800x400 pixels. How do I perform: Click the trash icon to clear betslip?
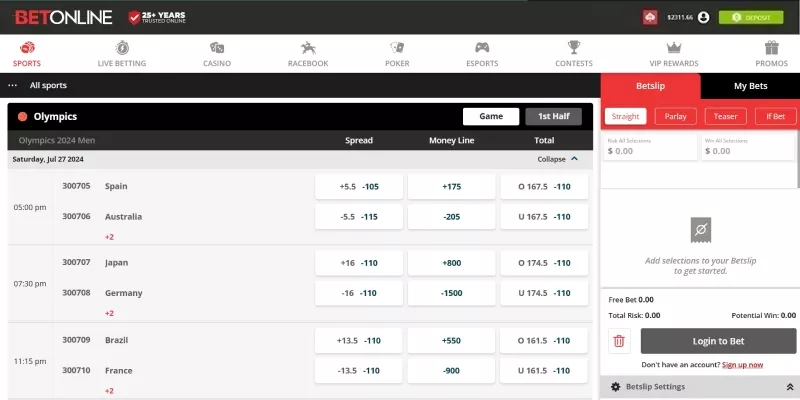(x=619, y=341)
